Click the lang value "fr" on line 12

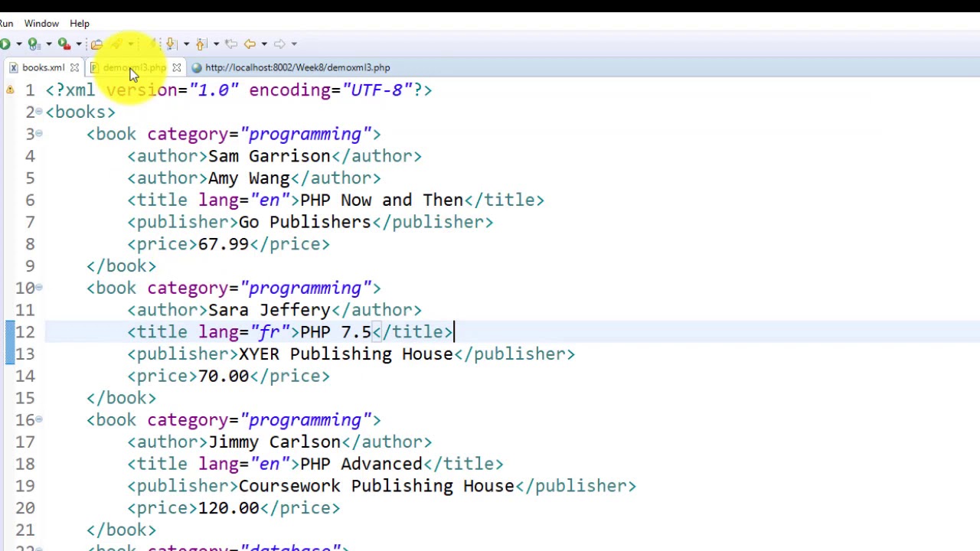tap(269, 332)
